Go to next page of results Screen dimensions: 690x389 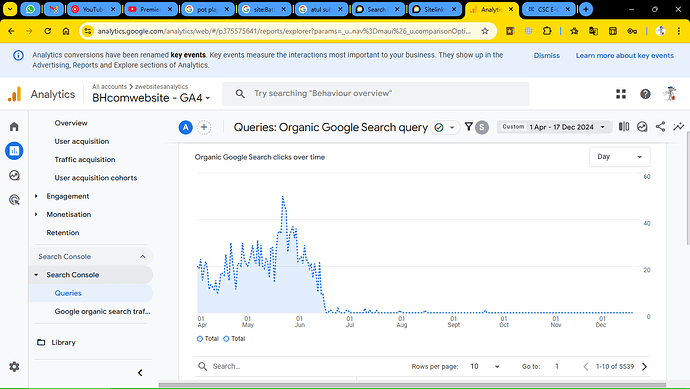tap(645, 367)
